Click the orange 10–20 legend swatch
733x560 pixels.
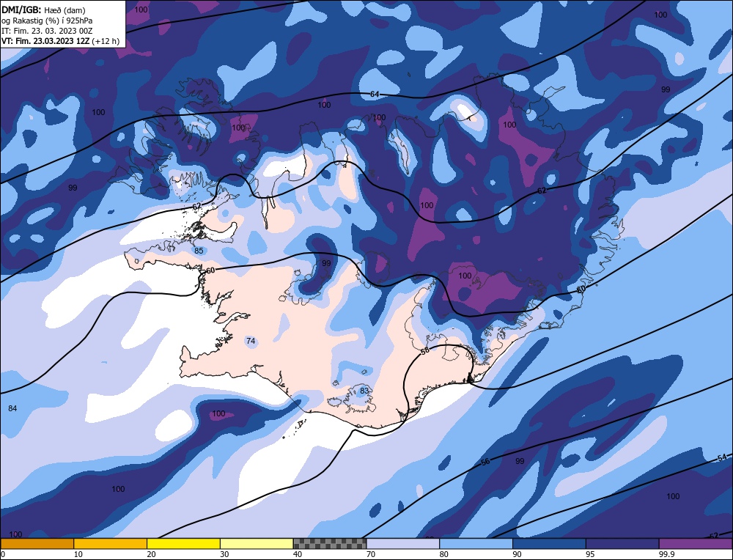(x=111, y=543)
